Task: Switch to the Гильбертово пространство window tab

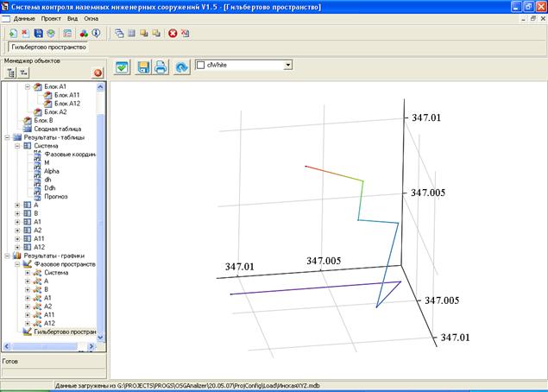Action: pyautogui.click(x=48, y=47)
